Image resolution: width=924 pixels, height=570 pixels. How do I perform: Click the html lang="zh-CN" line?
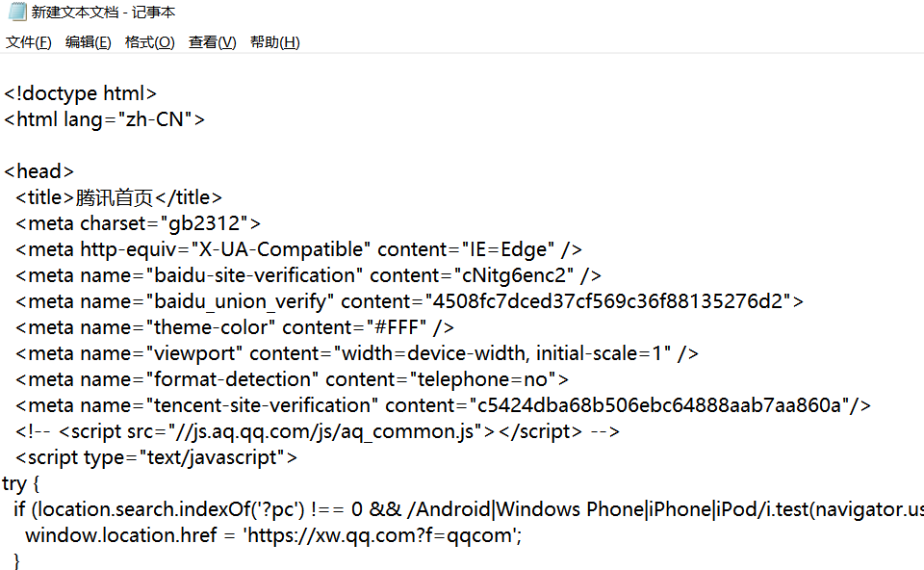(104, 119)
